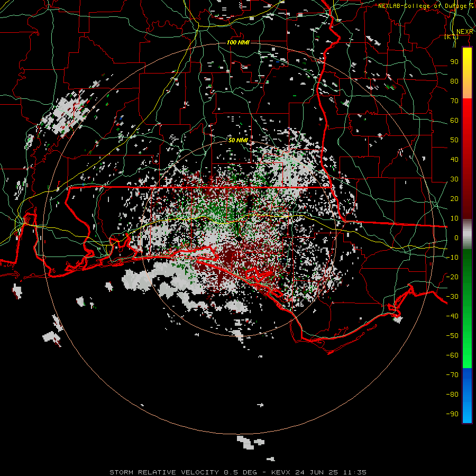
Task: Click the "0.5 DEG" elevation angle text
Action: pyautogui.click(x=241, y=472)
